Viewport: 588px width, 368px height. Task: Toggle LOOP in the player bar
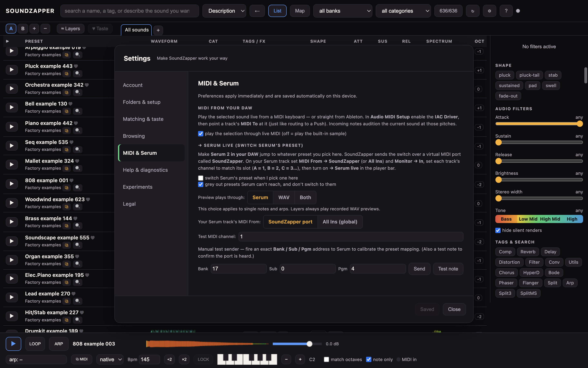(35, 344)
